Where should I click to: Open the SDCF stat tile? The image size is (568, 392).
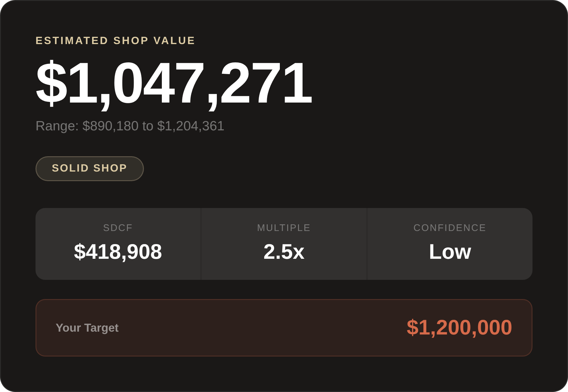pyautogui.click(x=118, y=244)
